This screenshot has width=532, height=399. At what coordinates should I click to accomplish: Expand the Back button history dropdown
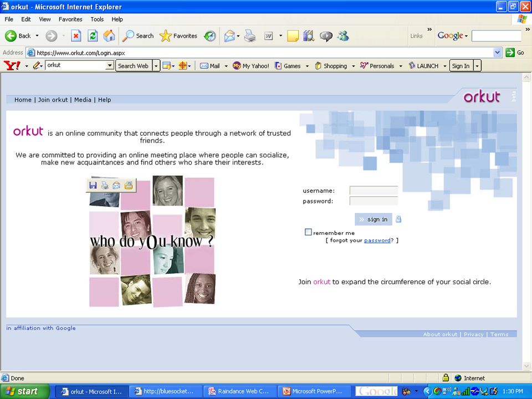(x=37, y=35)
